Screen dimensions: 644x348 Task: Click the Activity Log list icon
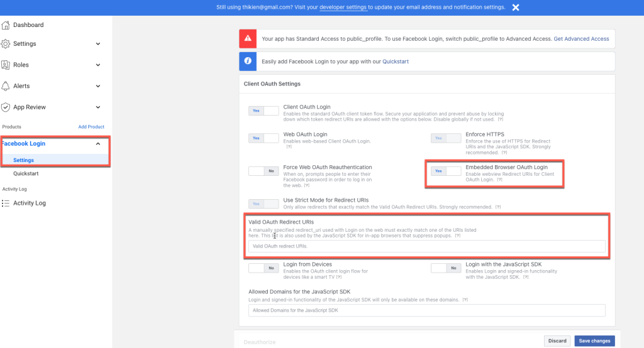pyautogui.click(x=5, y=203)
